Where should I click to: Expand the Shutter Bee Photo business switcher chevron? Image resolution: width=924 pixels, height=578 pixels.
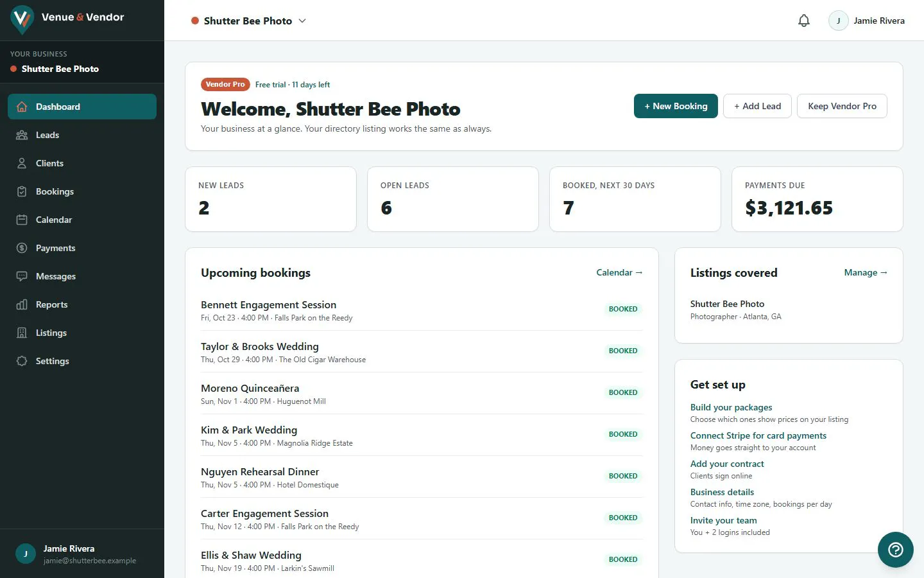pyautogui.click(x=302, y=21)
